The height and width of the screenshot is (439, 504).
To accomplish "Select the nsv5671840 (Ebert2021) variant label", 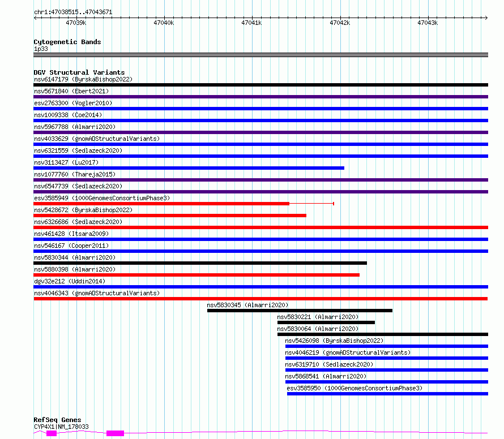I will click(x=71, y=91).
